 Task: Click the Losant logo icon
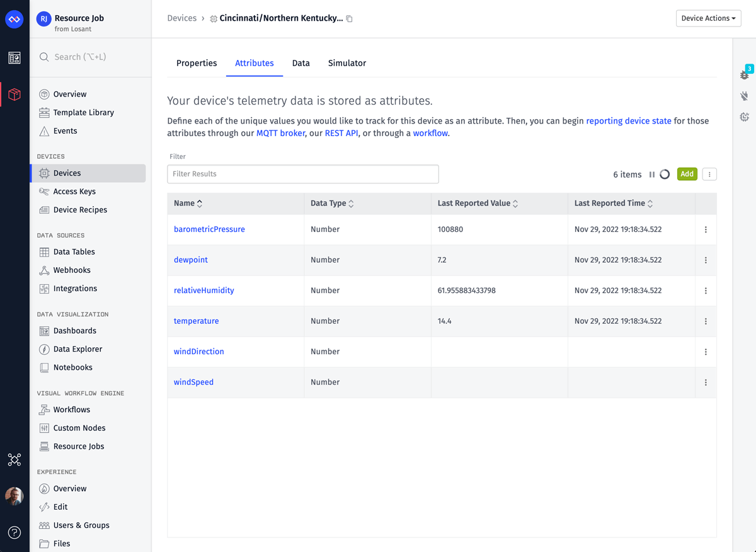(x=14, y=19)
